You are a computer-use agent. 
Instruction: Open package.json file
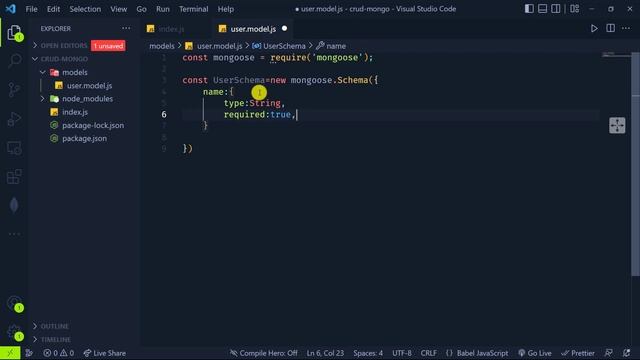(x=84, y=138)
